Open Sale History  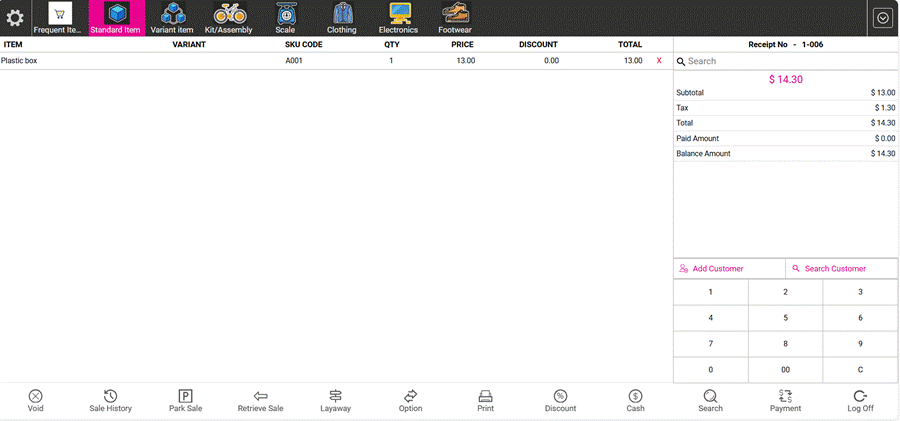pyautogui.click(x=111, y=401)
